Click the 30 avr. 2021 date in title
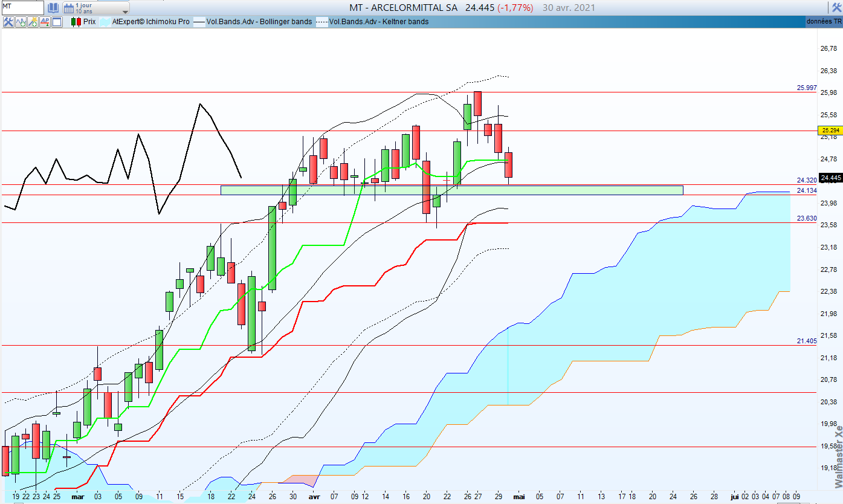Viewport: 843px width, 504px height. [569, 8]
